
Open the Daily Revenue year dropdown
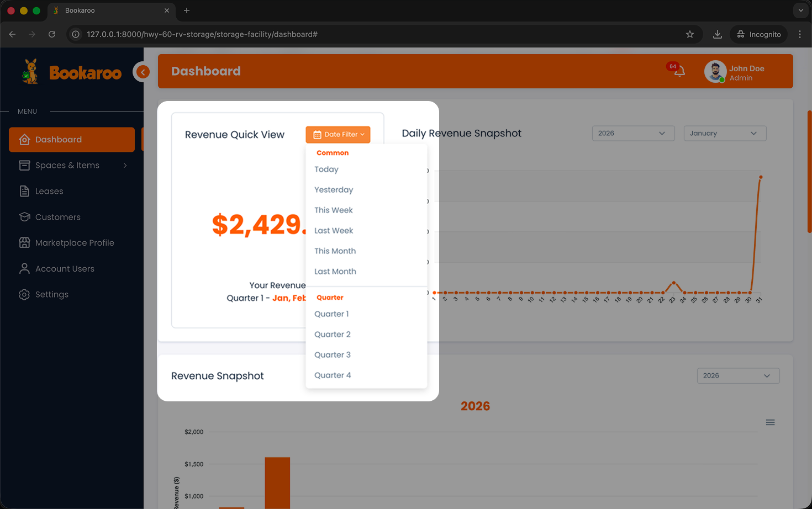click(x=633, y=133)
